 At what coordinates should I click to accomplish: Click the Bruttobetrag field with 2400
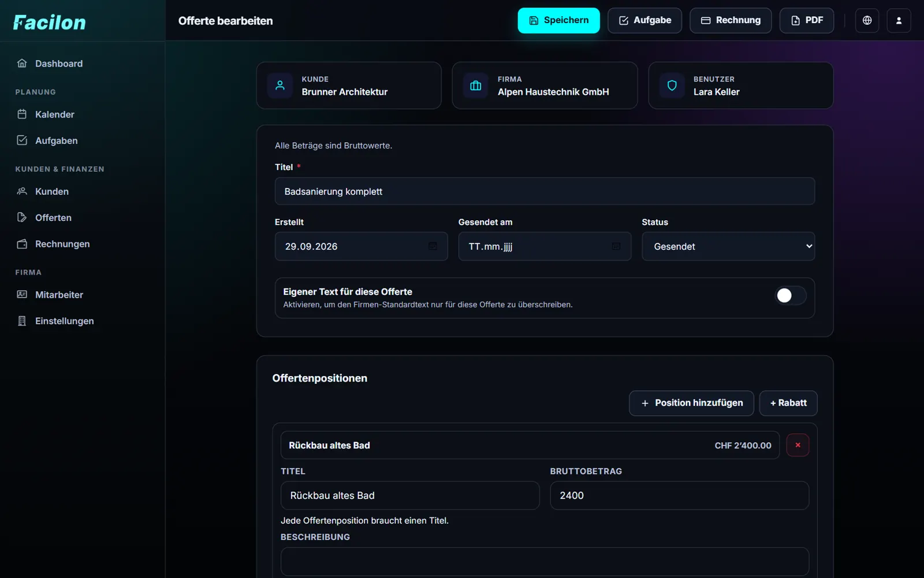679,495
